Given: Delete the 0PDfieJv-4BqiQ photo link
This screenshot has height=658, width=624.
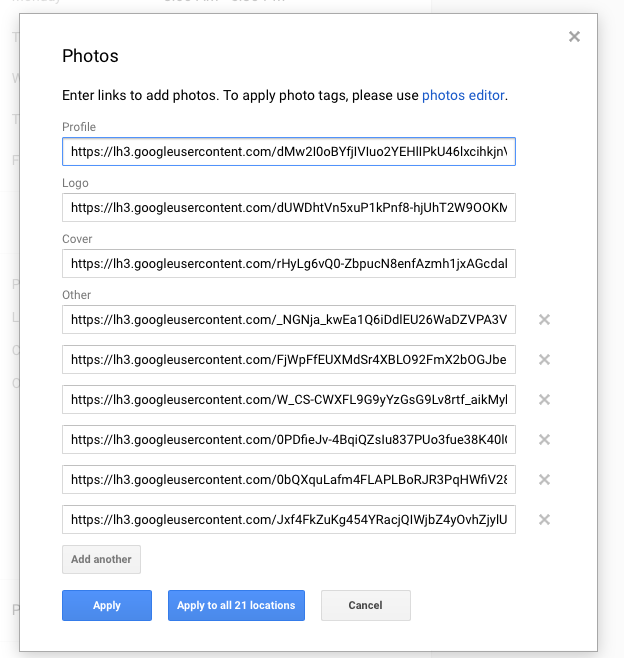Looking at the screenshot, I should point(544,439).
